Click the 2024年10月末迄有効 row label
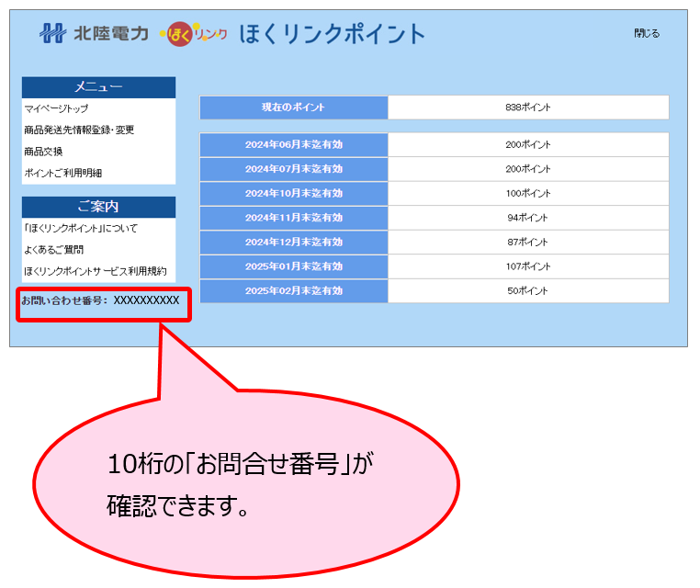The height and width of the screenshot is (588, 700). point(294,193)
